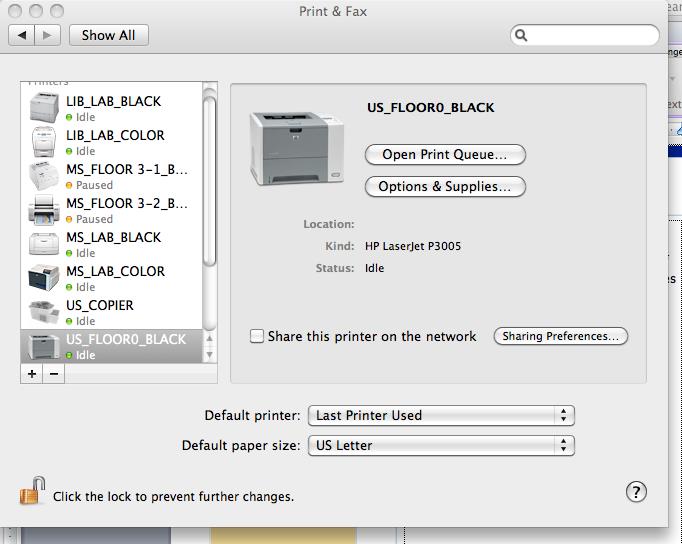
Task: Click the lock description text
Action: (x=174, y=497)
